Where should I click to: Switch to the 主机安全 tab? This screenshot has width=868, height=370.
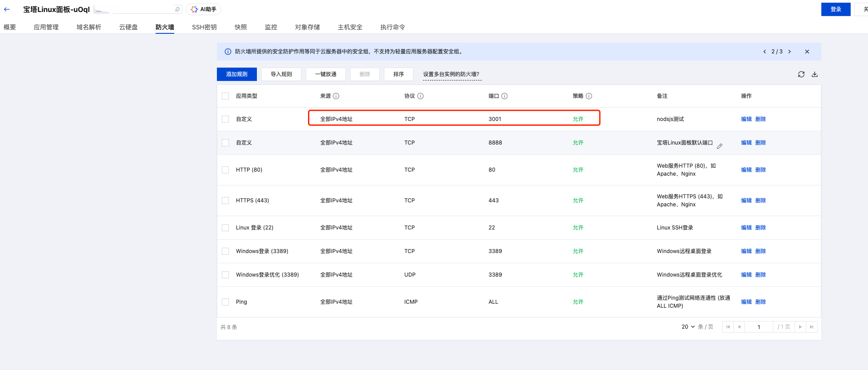[350, 27]
